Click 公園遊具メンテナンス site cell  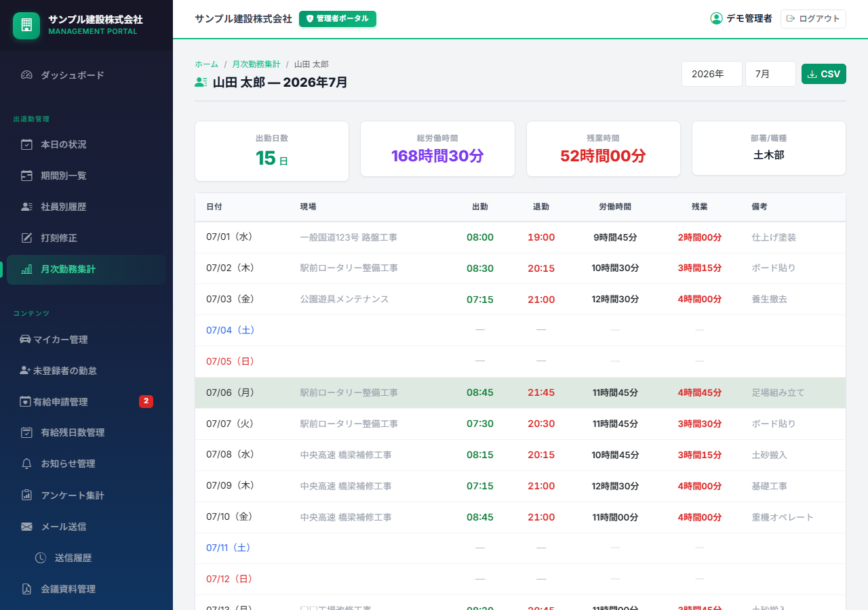pyautogui.click(x=344, y=299)
